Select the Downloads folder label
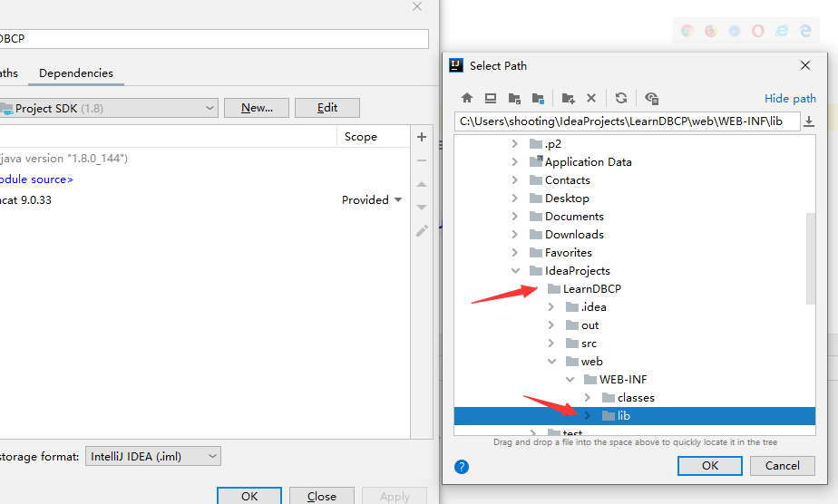 574,235
